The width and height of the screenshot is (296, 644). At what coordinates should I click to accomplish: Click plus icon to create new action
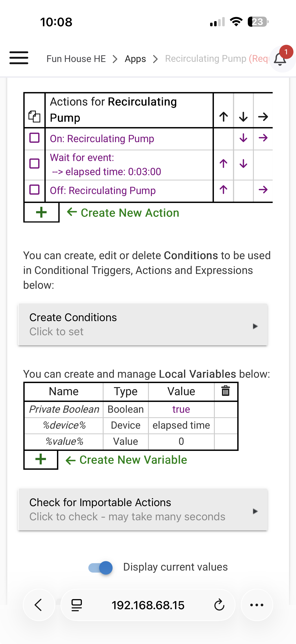pos(41,212)
